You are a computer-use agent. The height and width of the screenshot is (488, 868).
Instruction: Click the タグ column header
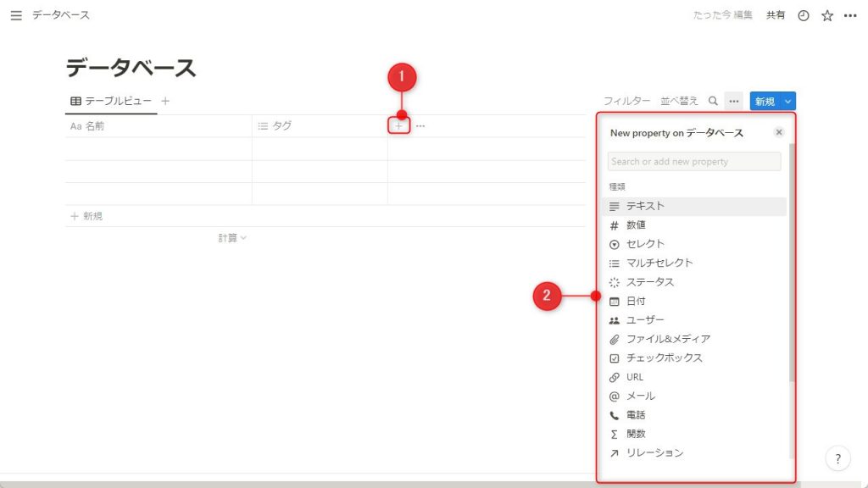click(x=320, y=126)
